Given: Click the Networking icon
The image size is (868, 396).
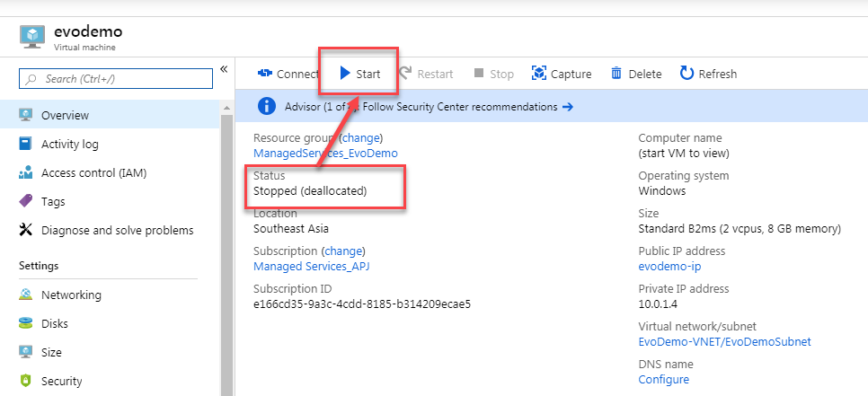Looking at the screenshot, I should click(x=25, y=295).
